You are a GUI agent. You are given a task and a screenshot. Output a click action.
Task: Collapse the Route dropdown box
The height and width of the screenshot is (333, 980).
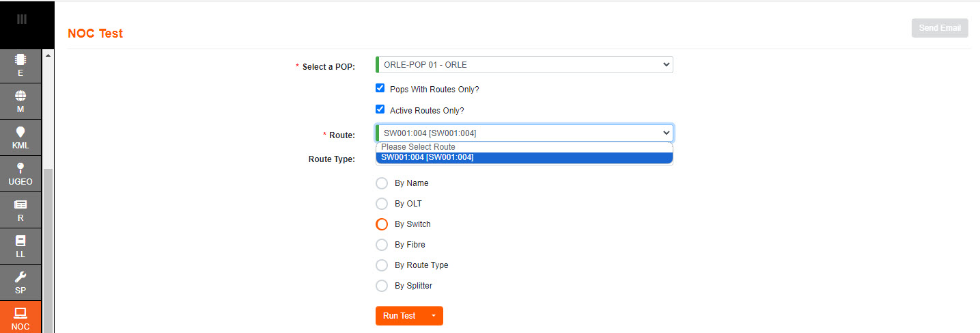(524, 133)
